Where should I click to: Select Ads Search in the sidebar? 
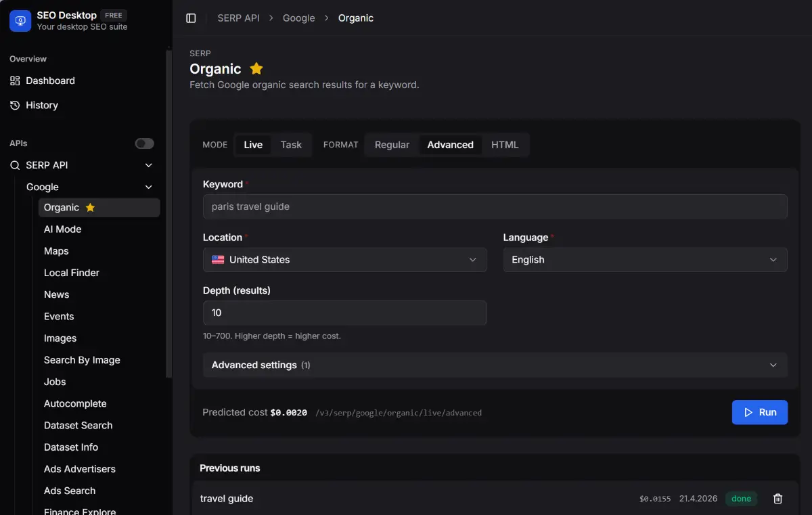(99, 491)
